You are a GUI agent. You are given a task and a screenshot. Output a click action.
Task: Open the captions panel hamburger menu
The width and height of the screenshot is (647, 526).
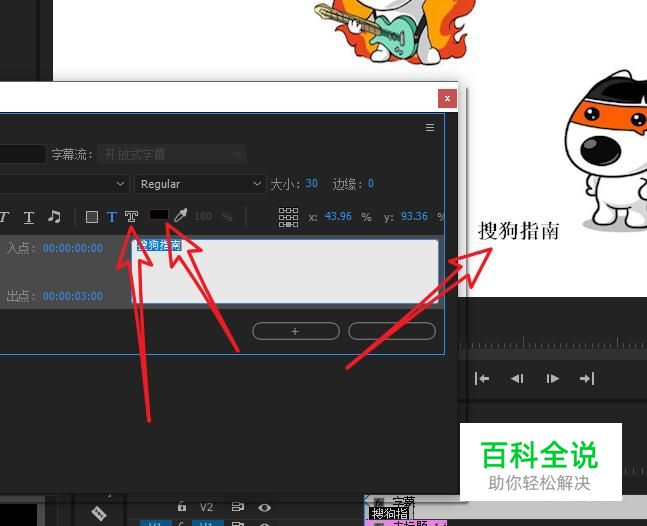click(x=430, y=127)
